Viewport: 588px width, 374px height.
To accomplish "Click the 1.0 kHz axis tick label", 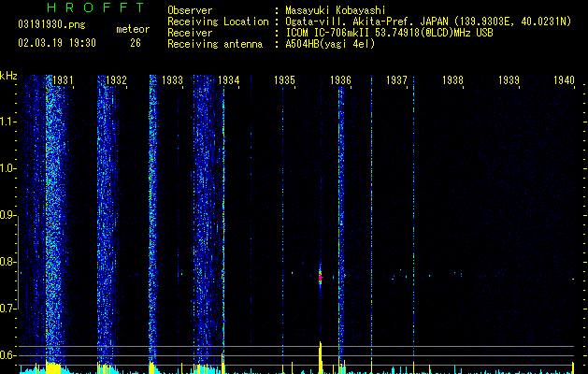I will point(8,168).
